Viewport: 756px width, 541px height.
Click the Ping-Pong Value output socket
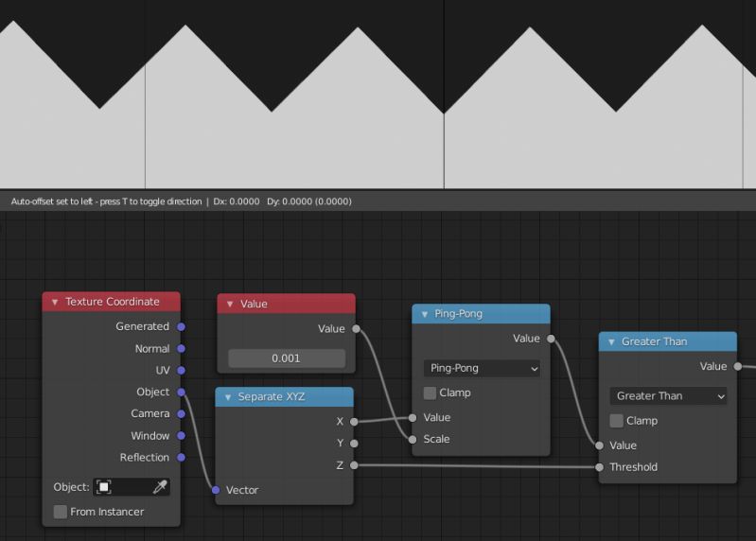(551, 339)
